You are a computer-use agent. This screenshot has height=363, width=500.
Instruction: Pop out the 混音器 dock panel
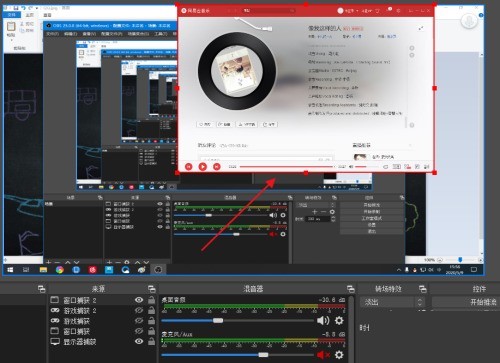[351, 289]
